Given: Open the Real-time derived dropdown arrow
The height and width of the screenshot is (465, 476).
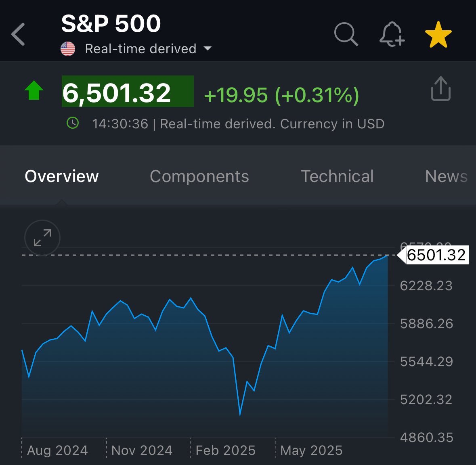Looking at the screenshot, I should [x=208, y=48].
